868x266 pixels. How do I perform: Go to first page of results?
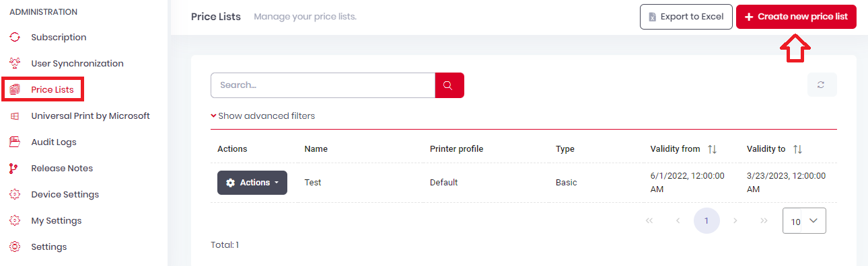pyautogui.click(x=649, y=220)
